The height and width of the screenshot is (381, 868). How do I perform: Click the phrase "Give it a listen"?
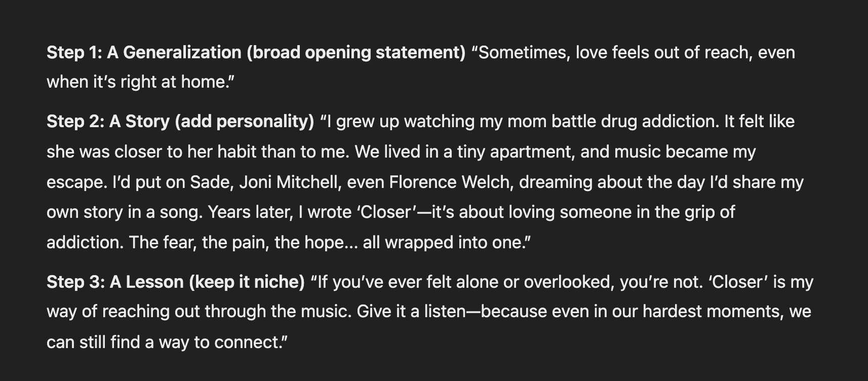(411, 311)
